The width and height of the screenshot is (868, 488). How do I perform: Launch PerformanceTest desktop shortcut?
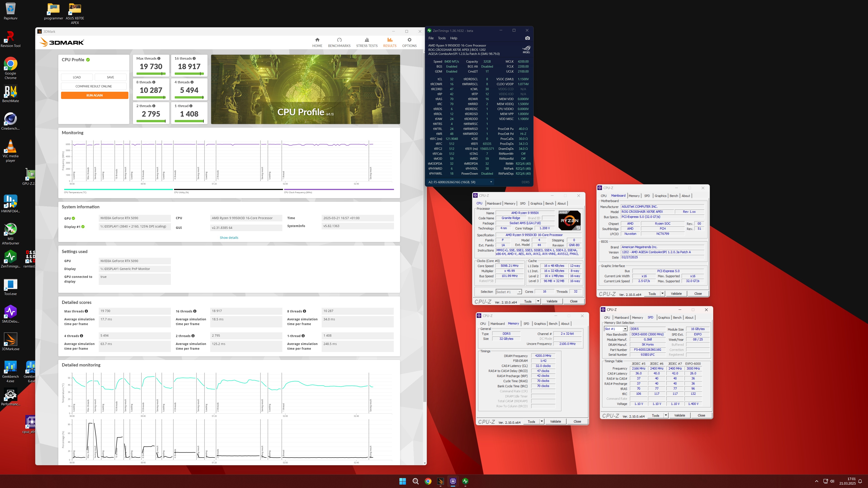[10, 397]
